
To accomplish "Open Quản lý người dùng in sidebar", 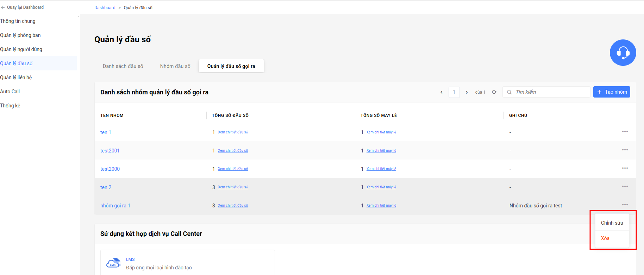I will point(21,49).
